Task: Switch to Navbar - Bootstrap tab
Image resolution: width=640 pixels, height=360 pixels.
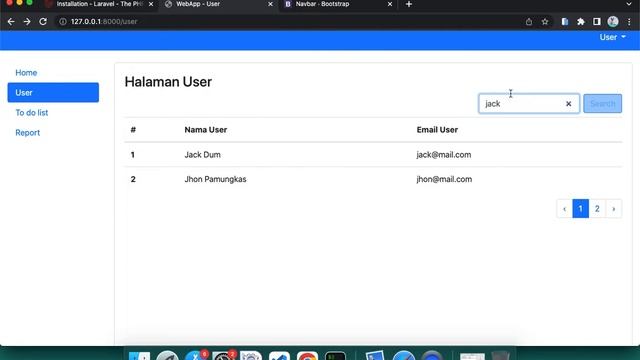Action: click(x=338, y=4)
